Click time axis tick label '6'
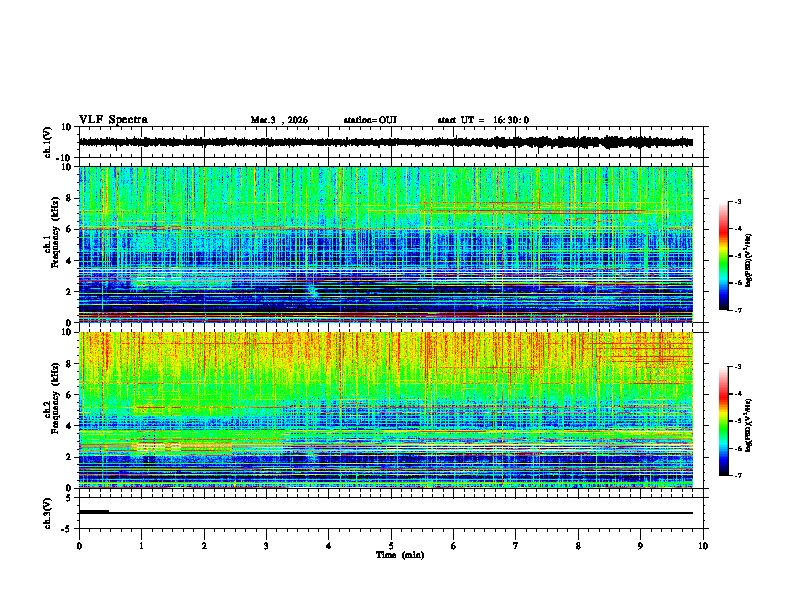This screenshot has height=612, width=792. click(454, 546)
